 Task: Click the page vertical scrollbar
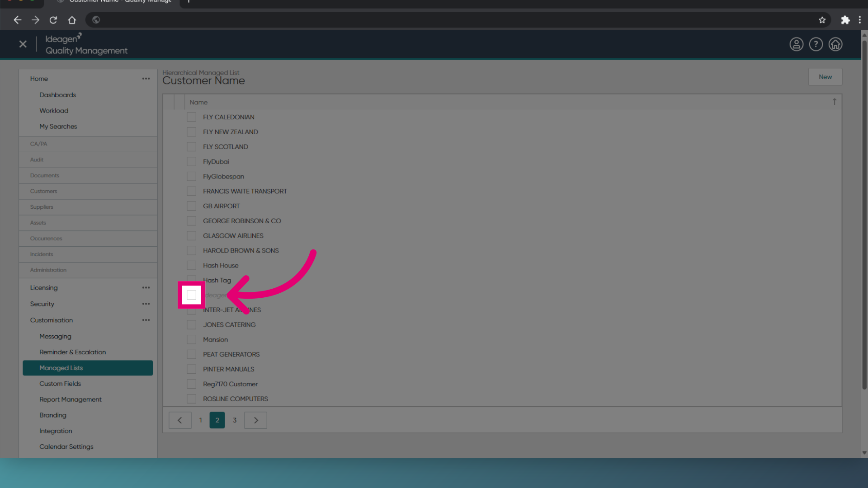[x=864, y=215]
